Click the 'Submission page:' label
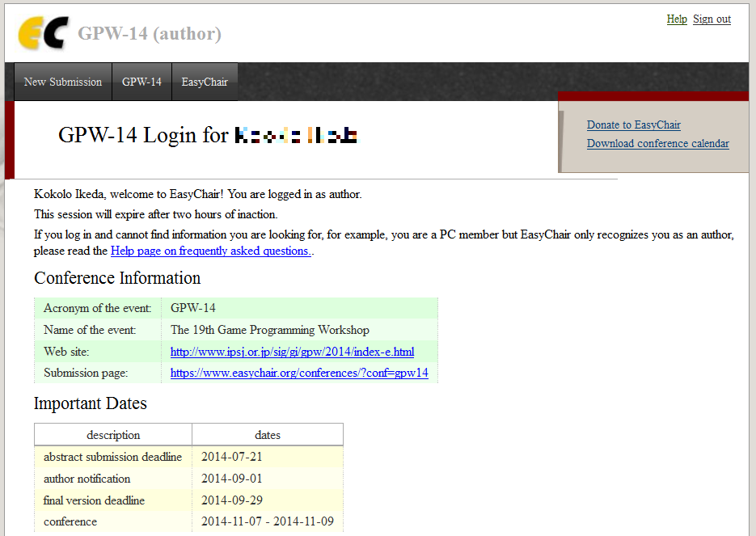The height and width of the screenshot is (536, 756). coord(86,373)
